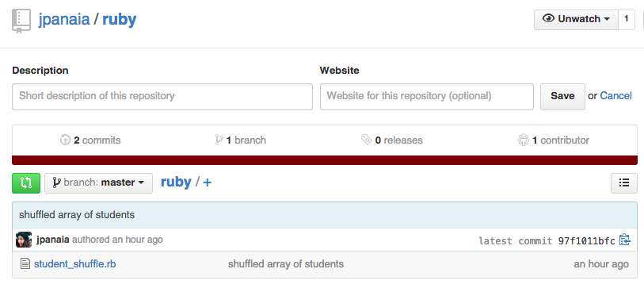This screenshot has height=288, width=644.
Task: Click the commits clock icon
Action: pos(65,140)
